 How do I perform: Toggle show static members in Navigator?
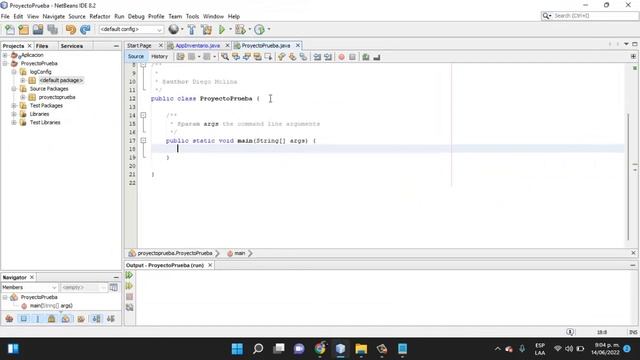pyautogui.click(x=38, y=319)
